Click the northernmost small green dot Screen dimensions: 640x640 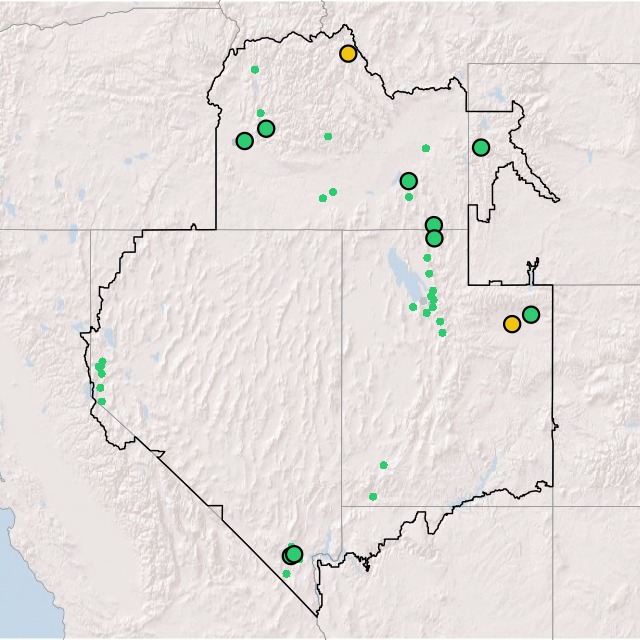(255, 70)
